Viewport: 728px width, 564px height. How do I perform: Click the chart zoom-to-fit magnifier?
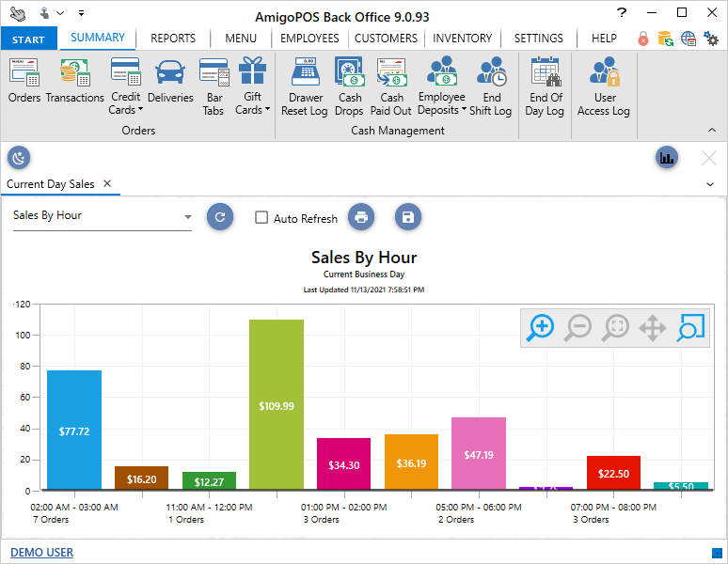[615, 327]
